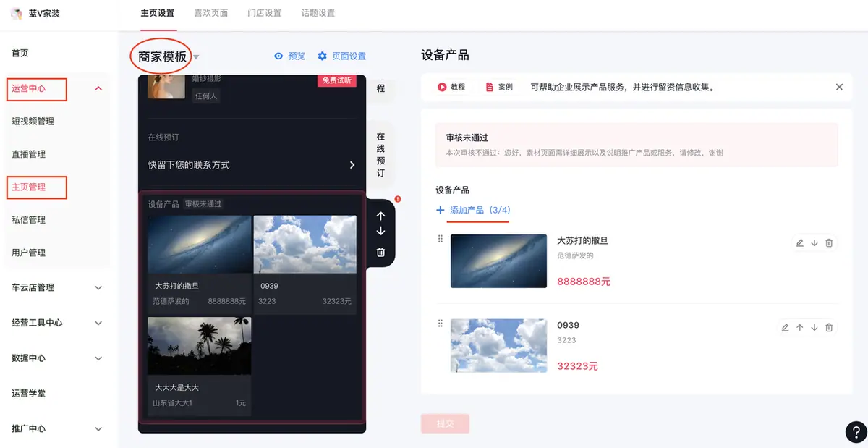Collapse the 运营中心 section chevron
Image resolution: width=868 pixels, height=448 pixels.
99,88
